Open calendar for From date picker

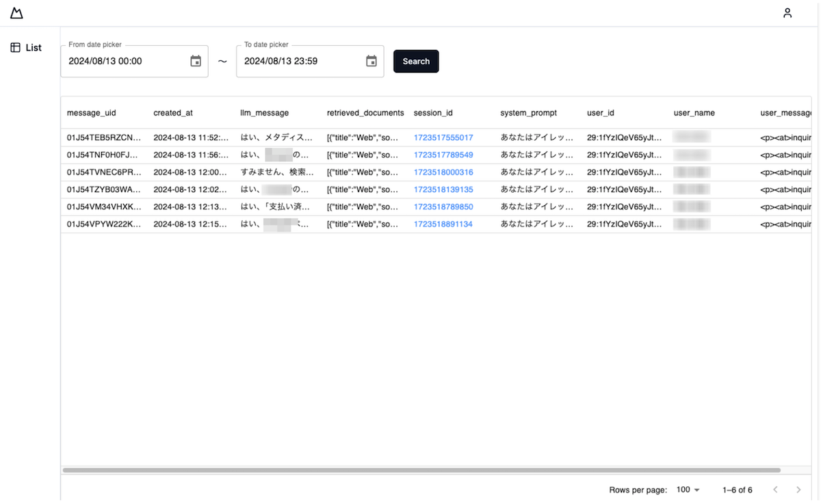tap(196, 62)
